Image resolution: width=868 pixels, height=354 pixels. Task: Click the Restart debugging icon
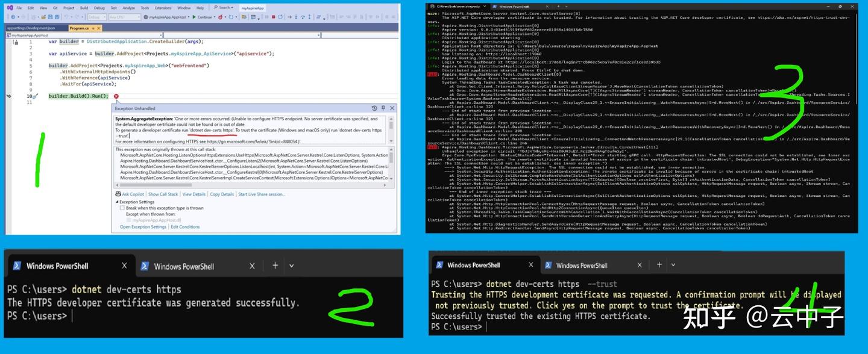tap(280, 17)
